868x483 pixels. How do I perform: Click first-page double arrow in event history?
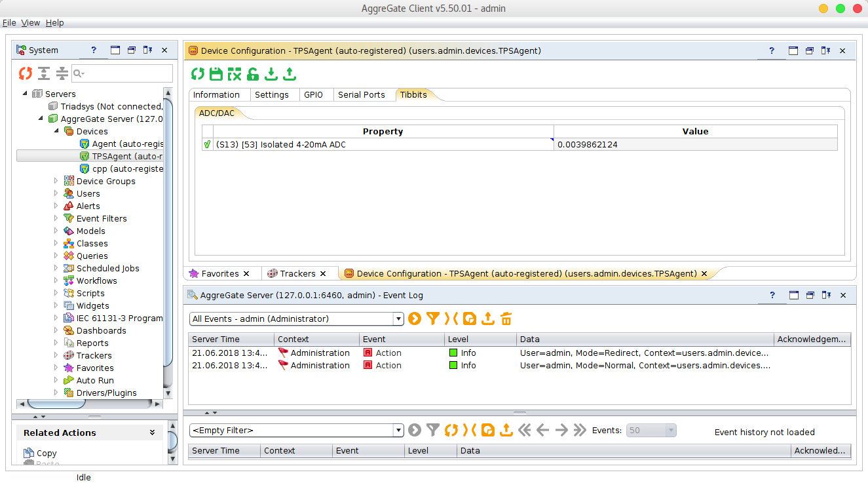coord(524,430)
